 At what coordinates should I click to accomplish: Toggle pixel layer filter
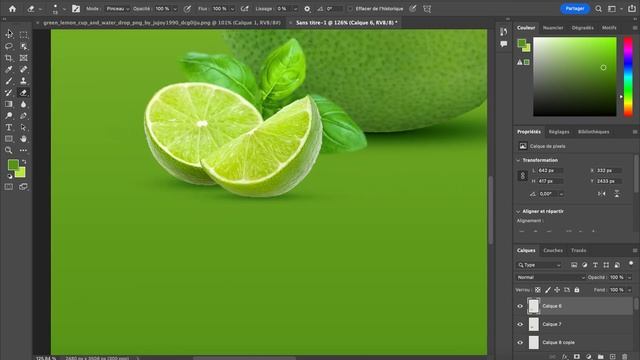tap(574, 265)
